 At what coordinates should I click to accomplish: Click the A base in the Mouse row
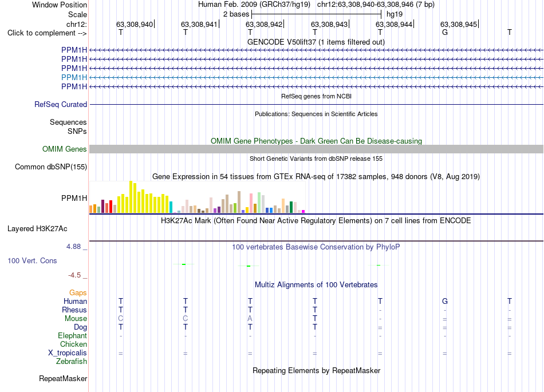pos(250,319)
